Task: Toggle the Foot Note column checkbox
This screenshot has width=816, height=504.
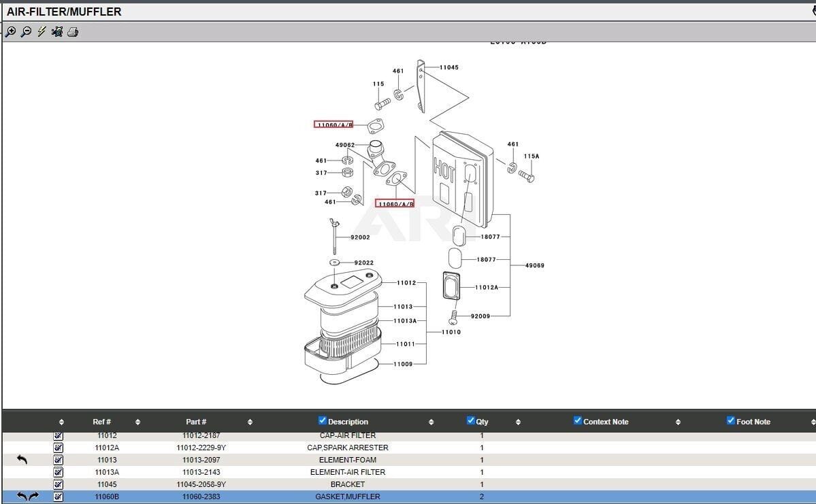Action: pos(731,421)
